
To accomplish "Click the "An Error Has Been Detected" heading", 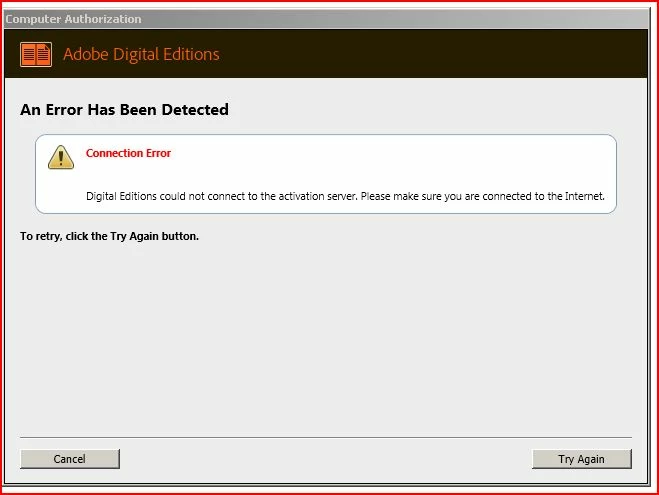I will (124, 110).
